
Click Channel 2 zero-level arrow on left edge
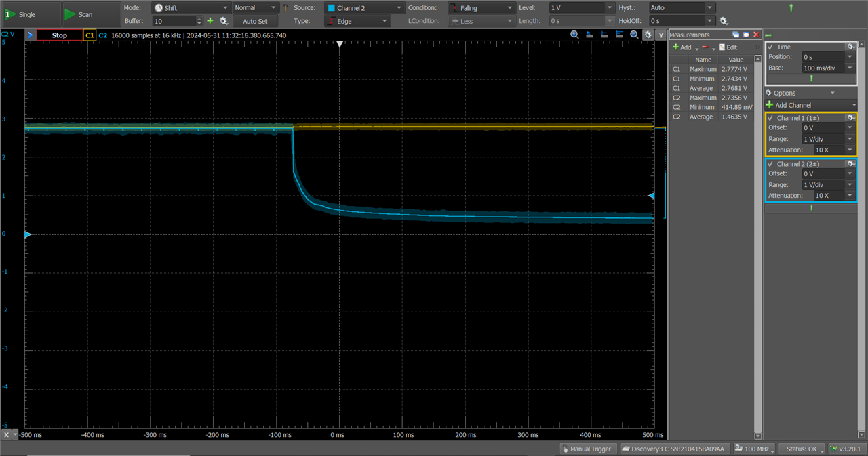(28, 234)
